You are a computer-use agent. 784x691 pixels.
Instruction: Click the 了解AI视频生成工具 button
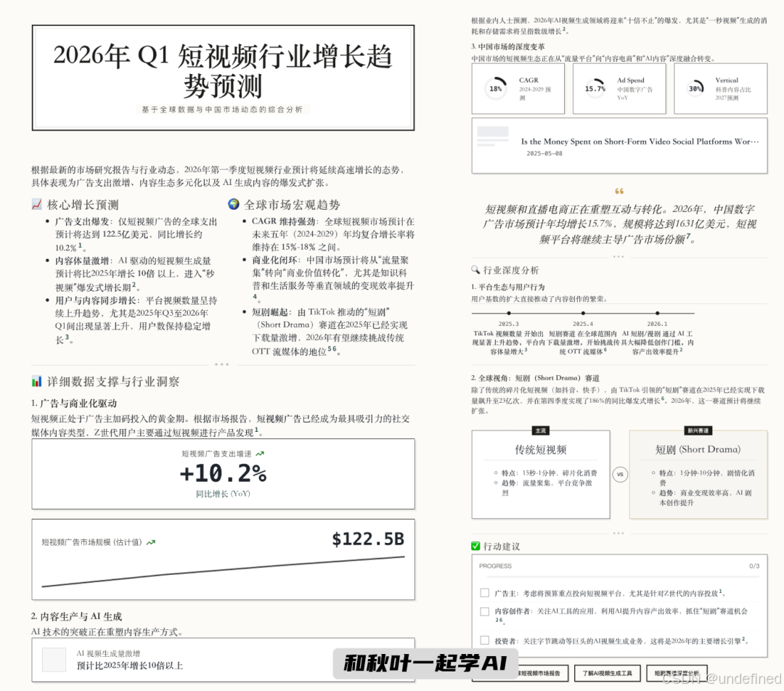[607, 673]
